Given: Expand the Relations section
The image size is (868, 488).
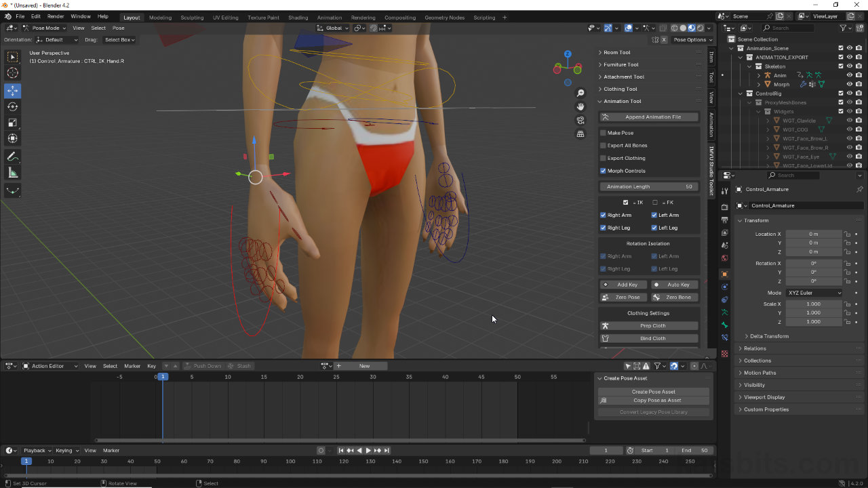Looking at the screenshot, I should pos(755,348).
